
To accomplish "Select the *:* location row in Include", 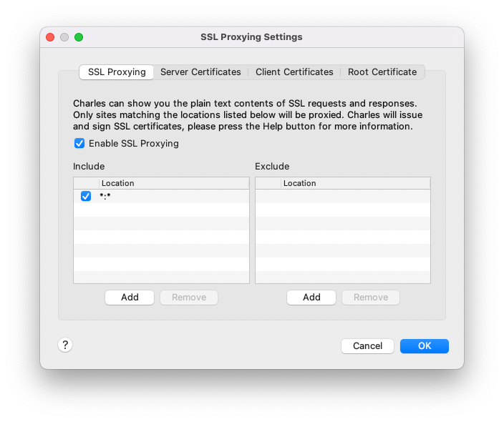I will 161,196.
